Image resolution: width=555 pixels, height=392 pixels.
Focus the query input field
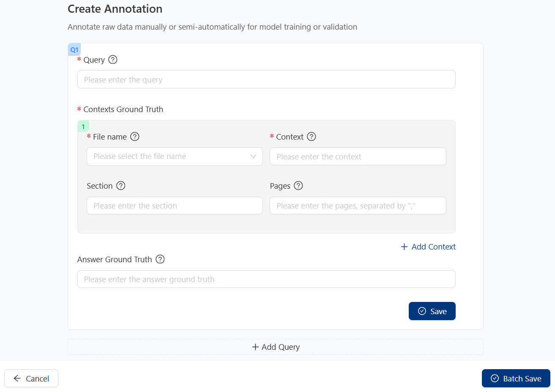point(266,79)
